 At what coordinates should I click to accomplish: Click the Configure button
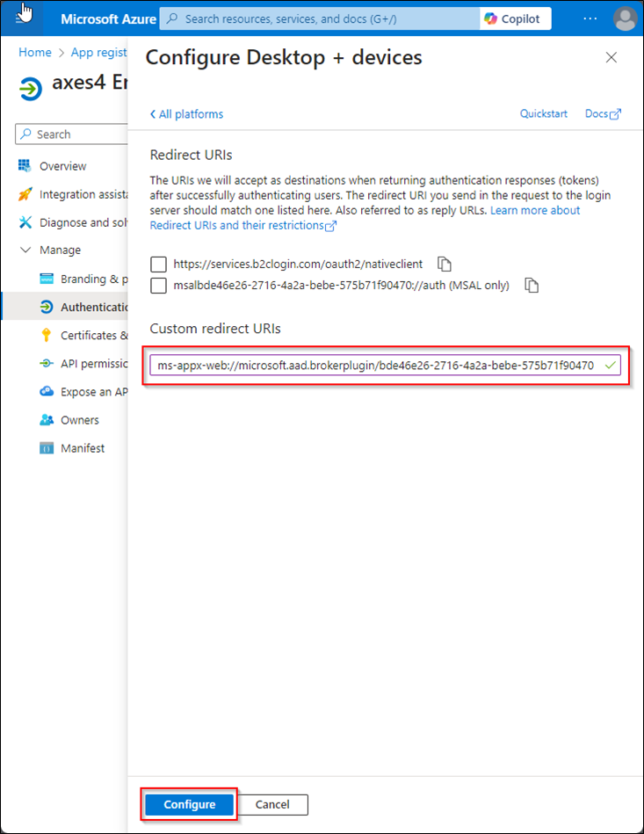(x=189, y=804)
